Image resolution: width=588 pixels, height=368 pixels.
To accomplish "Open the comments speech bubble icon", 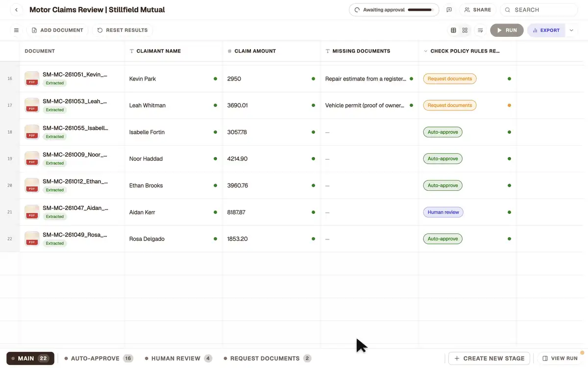I will [449, 10].
